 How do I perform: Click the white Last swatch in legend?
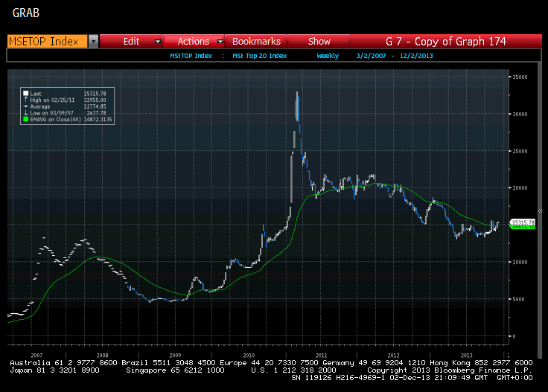pos(25,93)
